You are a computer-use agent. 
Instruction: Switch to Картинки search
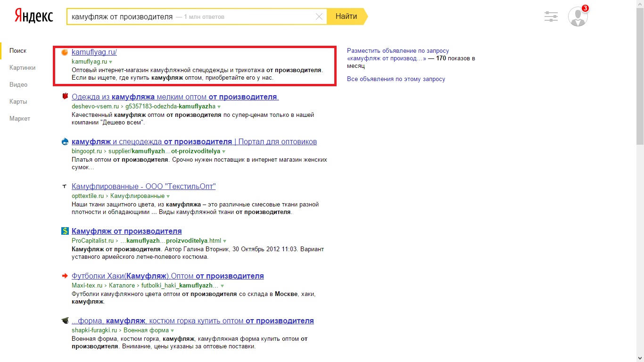22,67
